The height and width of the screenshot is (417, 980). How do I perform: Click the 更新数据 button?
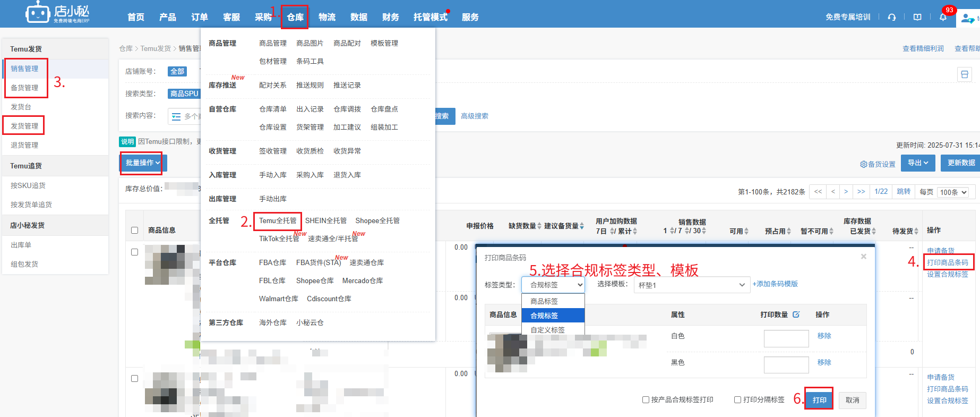click(961, 163)
